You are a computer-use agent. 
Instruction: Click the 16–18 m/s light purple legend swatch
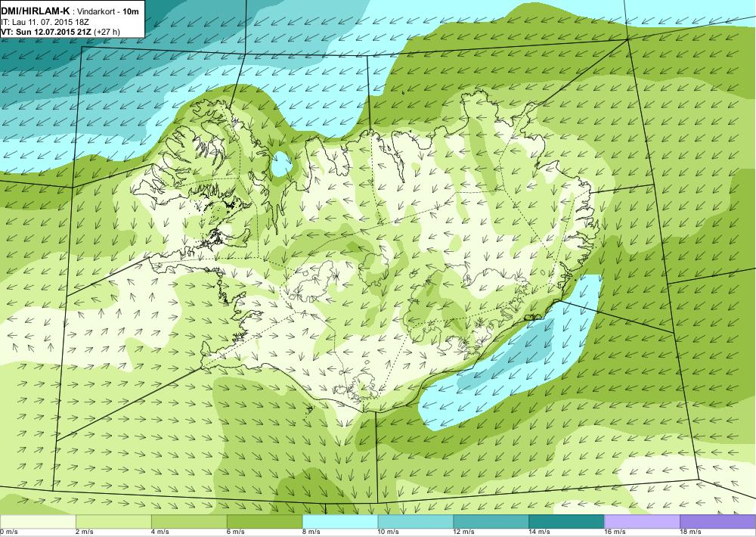(642, 522)
